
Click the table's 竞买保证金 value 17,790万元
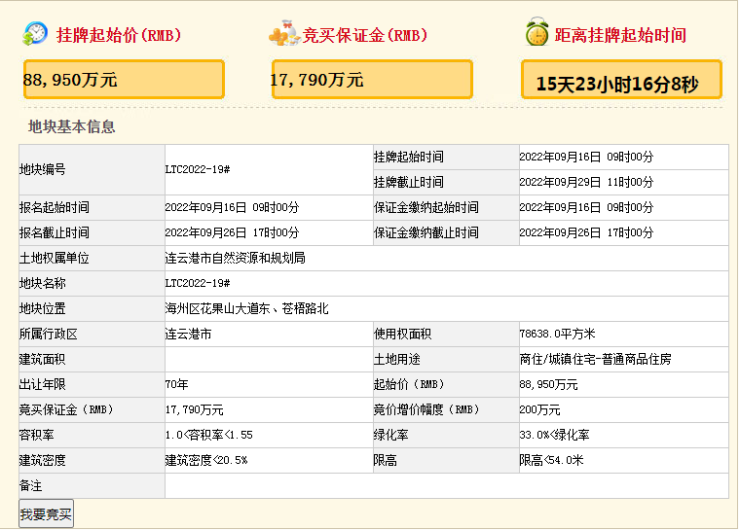click(x=194, y=410)
